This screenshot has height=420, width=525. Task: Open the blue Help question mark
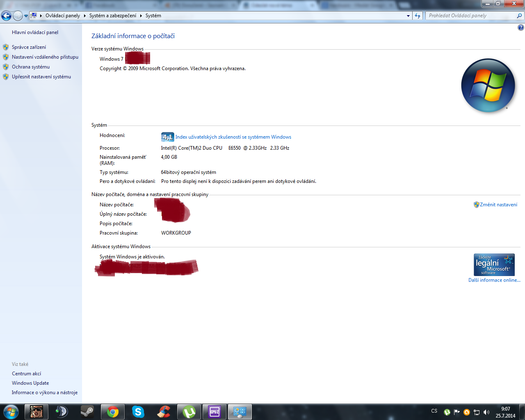(x=521, y=27)
